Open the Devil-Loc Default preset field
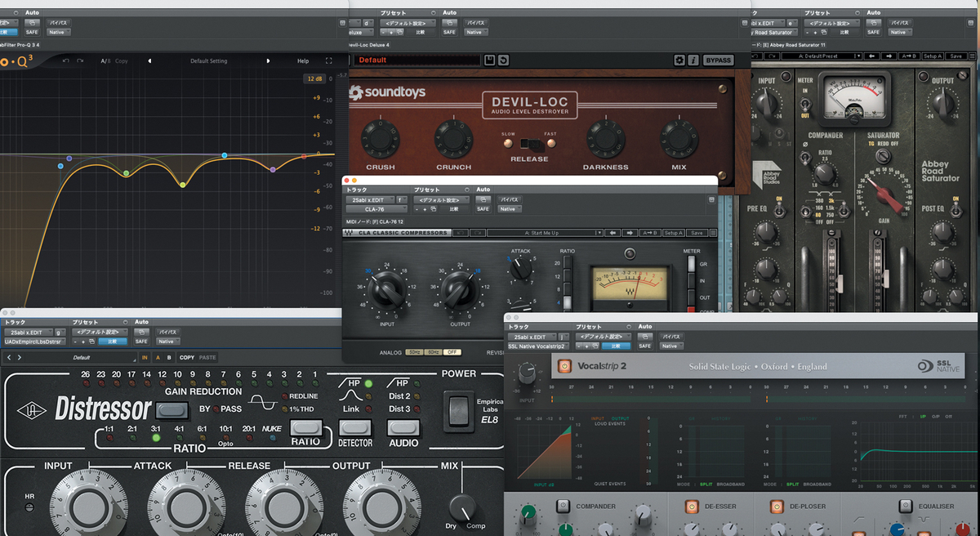 (x=416, y=60)
